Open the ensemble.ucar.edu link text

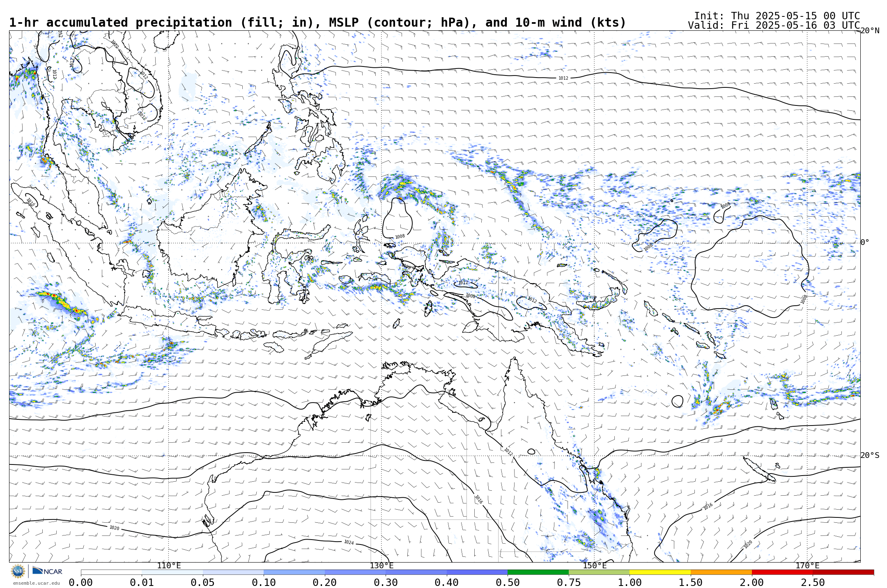coord(36,583)
